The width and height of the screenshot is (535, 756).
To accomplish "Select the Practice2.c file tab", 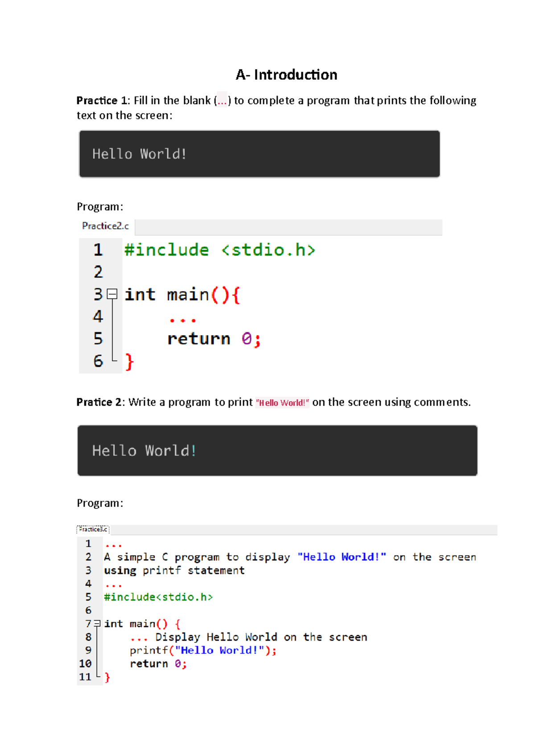I will coord(106,226).
